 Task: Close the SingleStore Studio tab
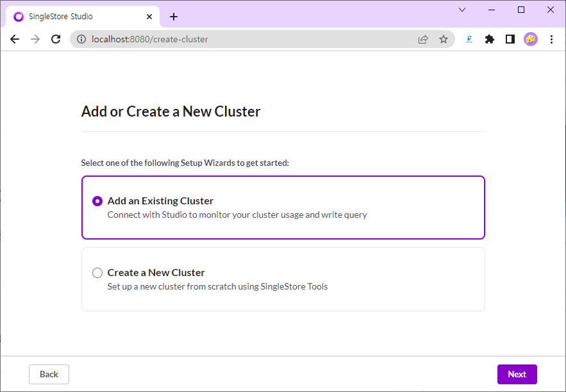pyautogui.click(x=149, y=17)
